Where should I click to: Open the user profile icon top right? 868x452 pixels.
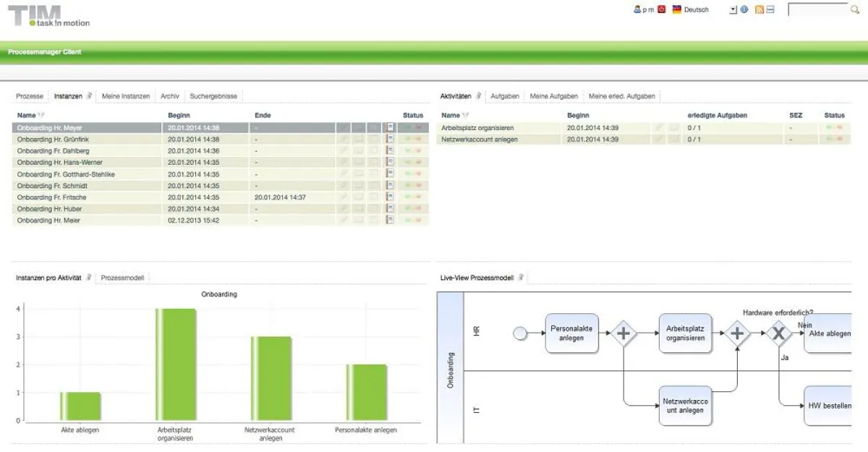coord(637,9)
